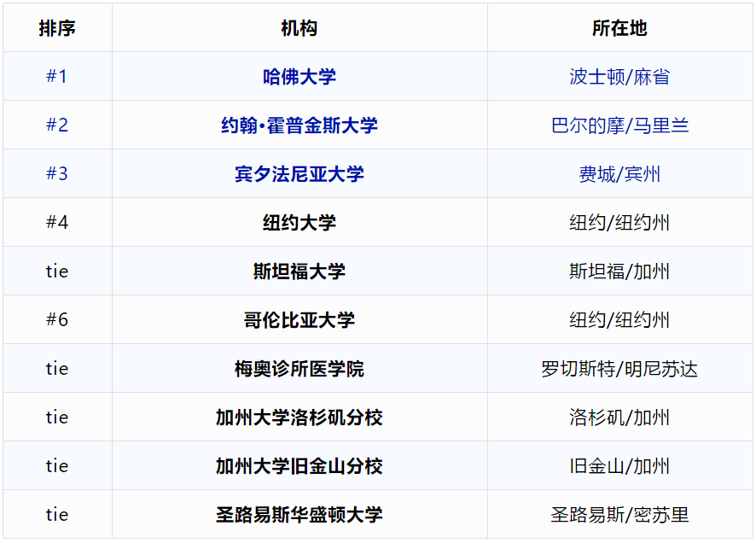
Task: Click the 纽约大学 institution cell
Action: pos(299,223)
